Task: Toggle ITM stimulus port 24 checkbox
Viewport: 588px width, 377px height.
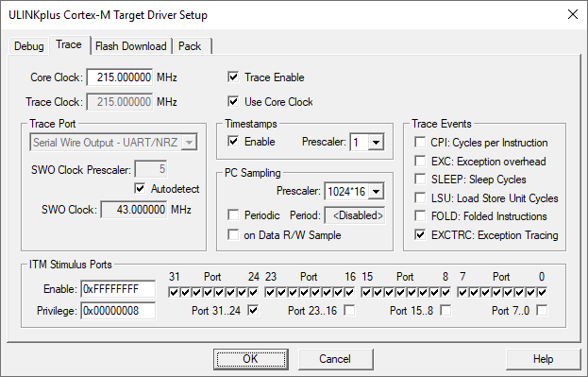Action: [254, 292]
